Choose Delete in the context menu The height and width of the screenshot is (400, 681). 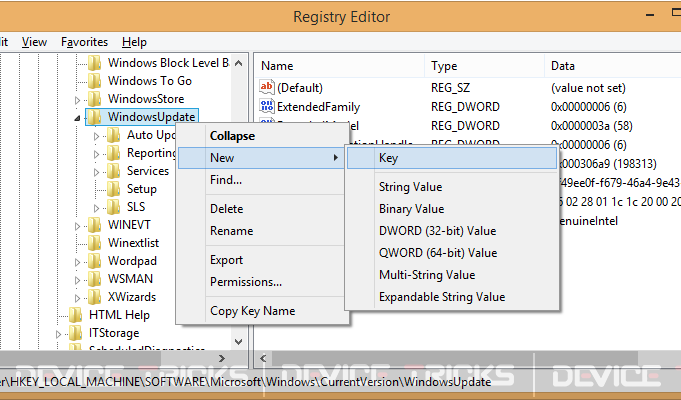[261, 209]
